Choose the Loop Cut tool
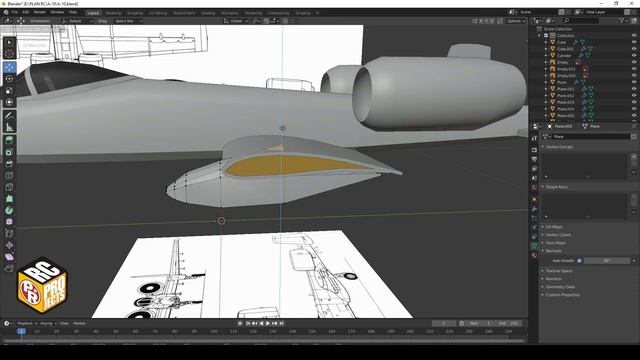This screenshot has width=640, height=360. pyautogui.click(x=10, y=176)
